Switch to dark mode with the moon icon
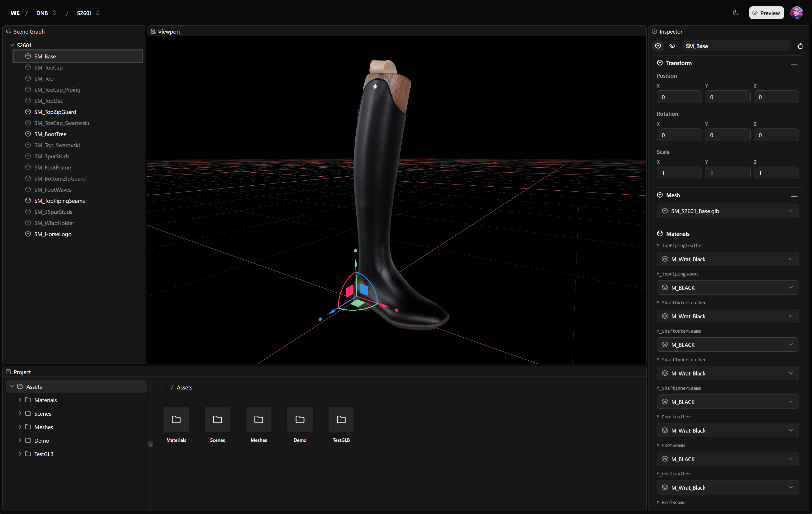Viewport: 812px width, 514px height. [x=736, y=13]
